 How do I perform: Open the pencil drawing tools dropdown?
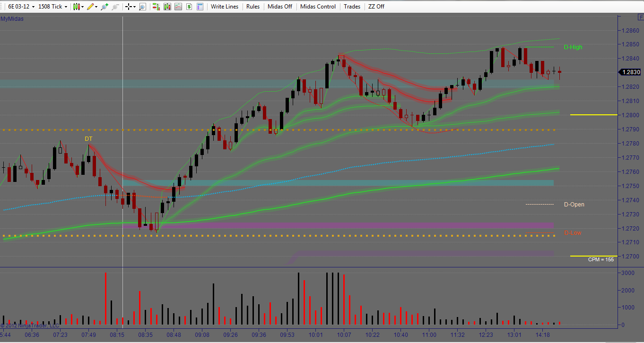pos(92,7)
